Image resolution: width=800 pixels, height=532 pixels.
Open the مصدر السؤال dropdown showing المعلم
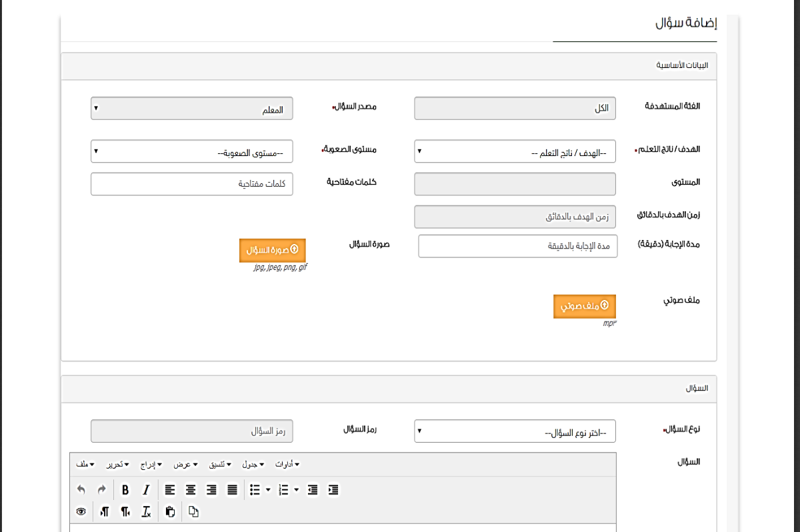pyautogui.click(x=192, y=109)
